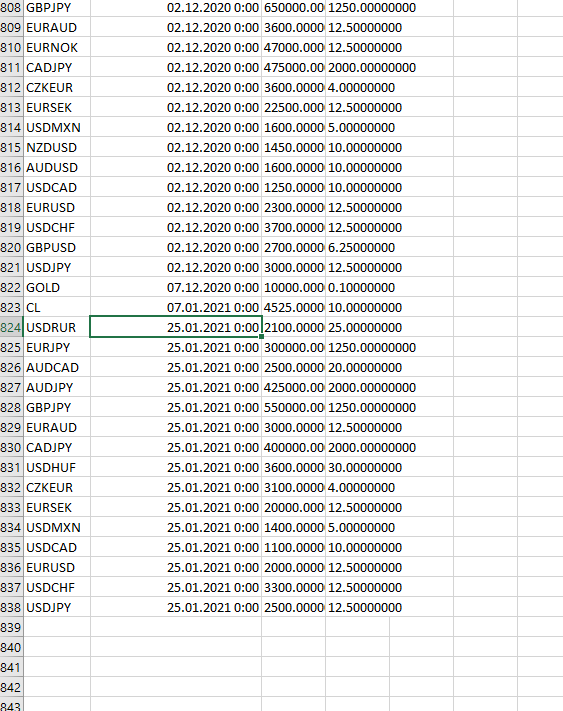Select row header 824
Image resolution: width=563 pixels, height=711 pixels.
tap(11, 327)
